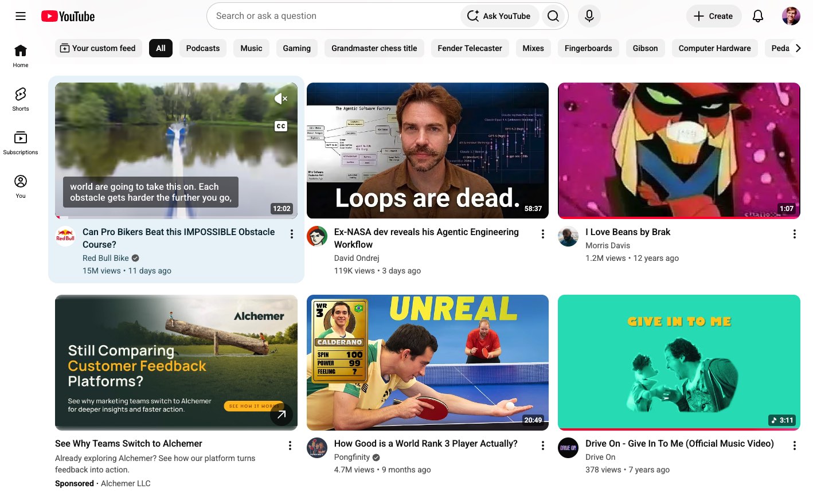Open Subscriptions in the sidebar

click(x=21, y=143)
